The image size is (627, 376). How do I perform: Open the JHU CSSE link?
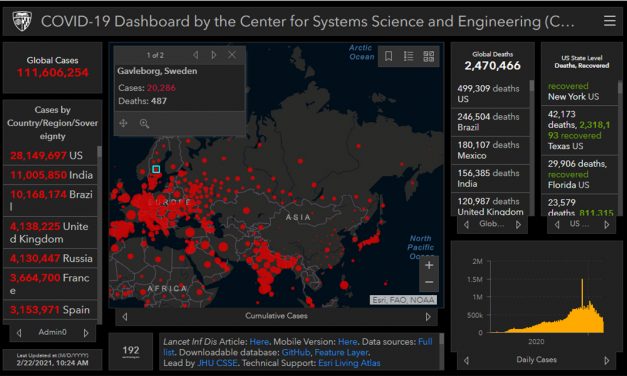tap(217, 363)
